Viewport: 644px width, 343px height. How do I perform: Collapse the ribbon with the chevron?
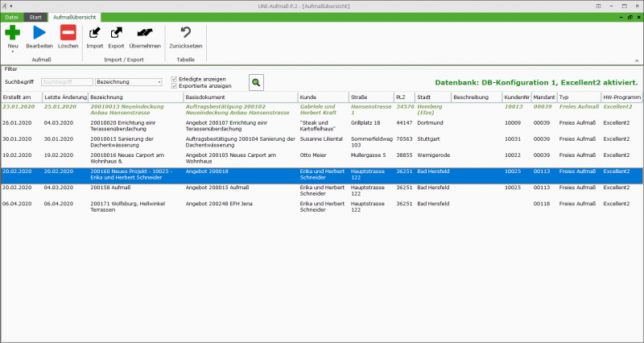point(637,60)
